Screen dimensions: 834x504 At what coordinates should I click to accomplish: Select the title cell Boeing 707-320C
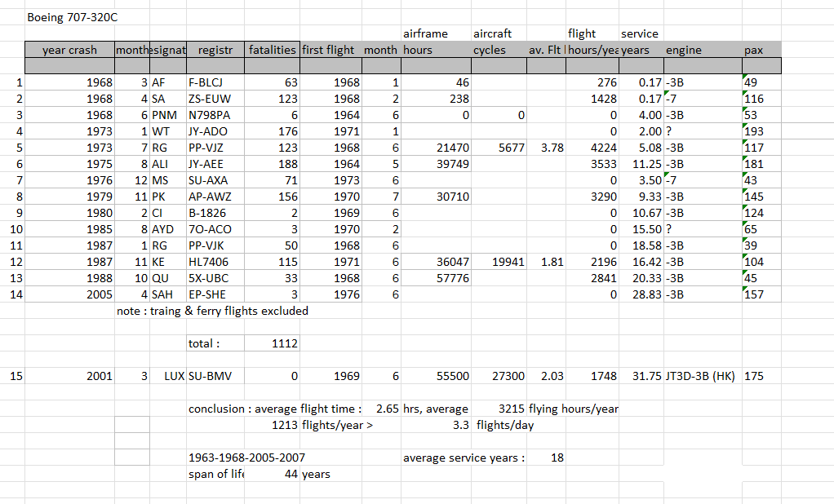tap(73, 18)
